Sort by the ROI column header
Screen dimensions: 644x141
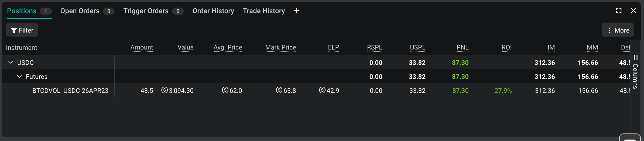click(507, 48)
